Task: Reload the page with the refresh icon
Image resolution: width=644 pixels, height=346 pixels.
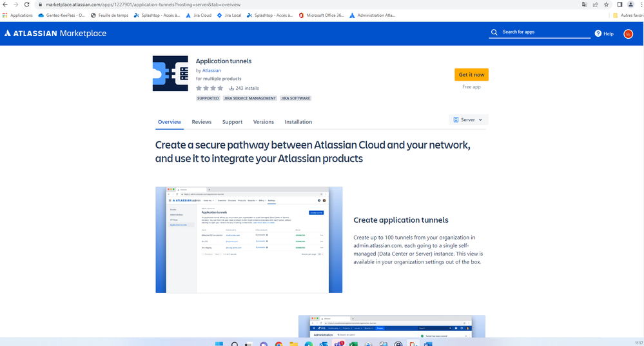Action: pyautogui.click(x=26, y=5)
